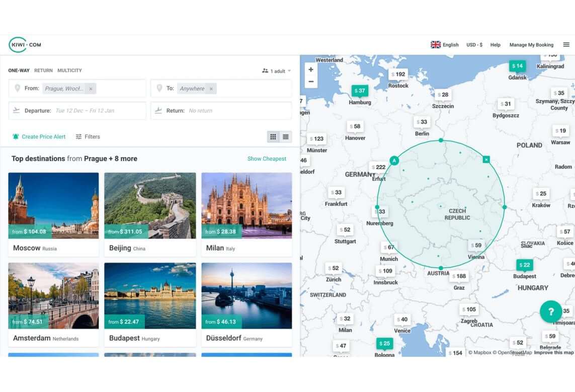Switch to grid view of destinations

tap(273, 137)
